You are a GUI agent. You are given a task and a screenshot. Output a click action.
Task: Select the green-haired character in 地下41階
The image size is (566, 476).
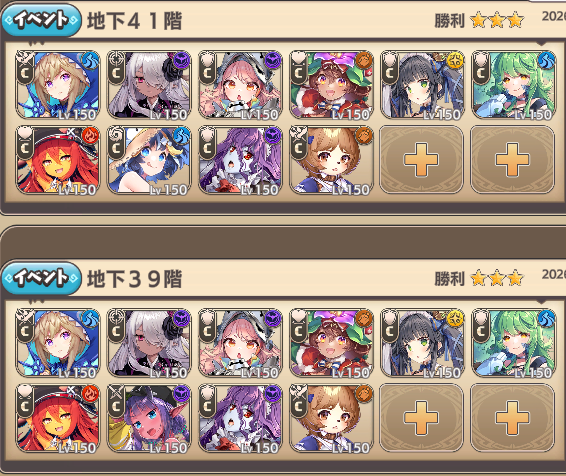(514, 85)
